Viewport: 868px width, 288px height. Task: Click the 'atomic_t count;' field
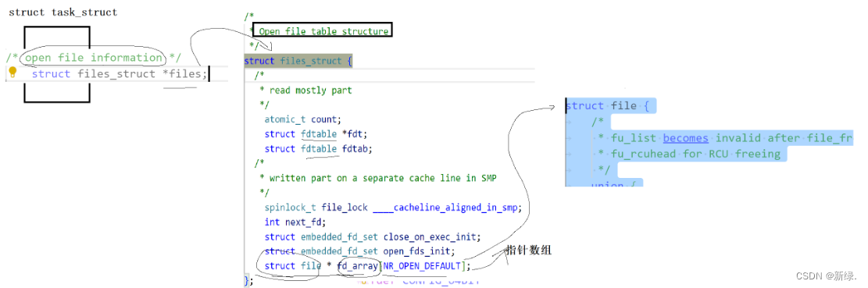point(303,119)
